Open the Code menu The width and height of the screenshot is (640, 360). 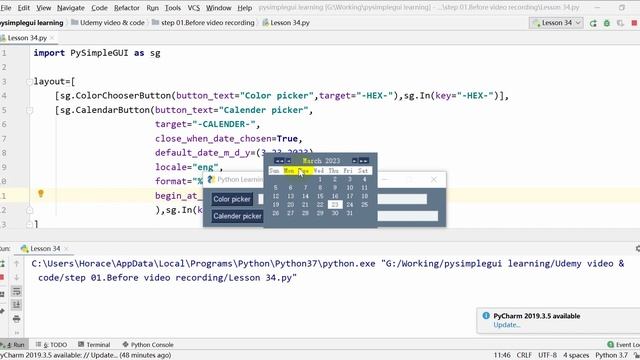[x=99, y=8]
